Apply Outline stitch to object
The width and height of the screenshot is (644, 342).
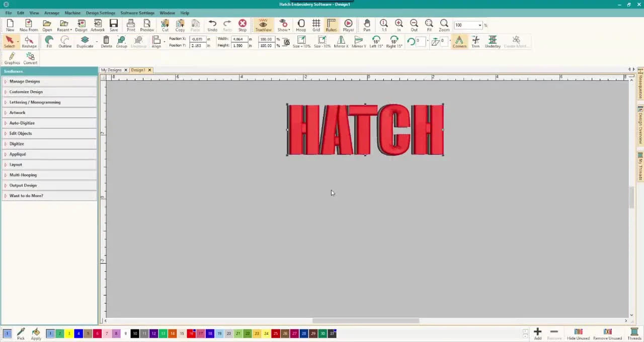(x=65, y=42)
